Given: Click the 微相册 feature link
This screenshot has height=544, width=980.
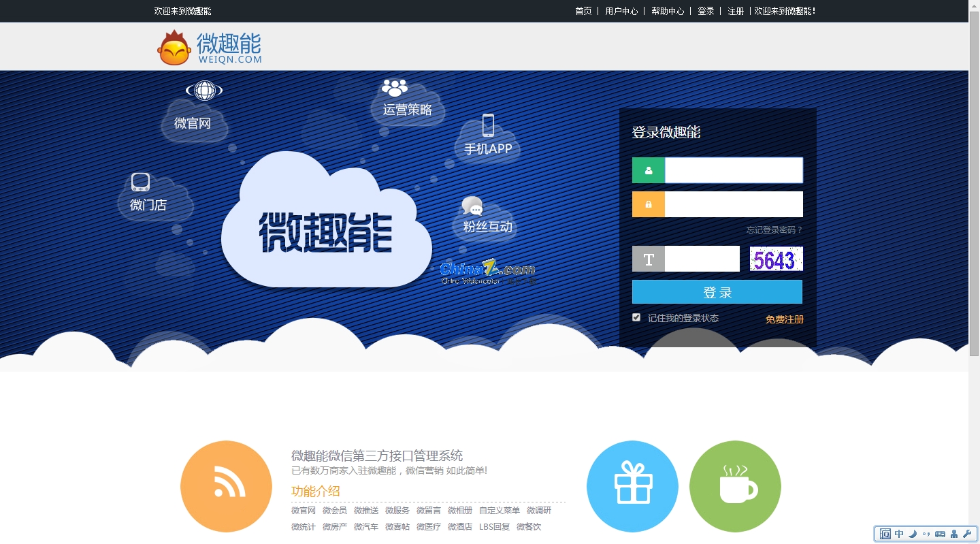Looking at the screenshot, I should [x=460, y=511].
